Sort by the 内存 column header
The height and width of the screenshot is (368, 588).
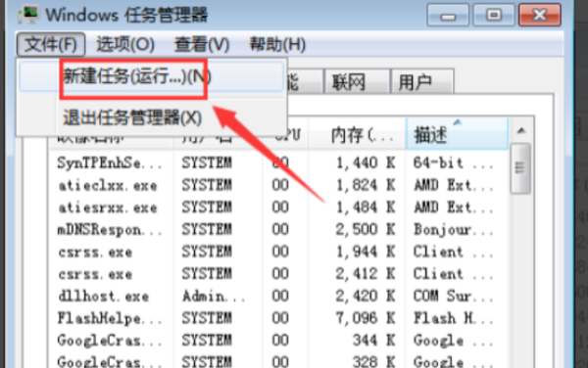357,134
